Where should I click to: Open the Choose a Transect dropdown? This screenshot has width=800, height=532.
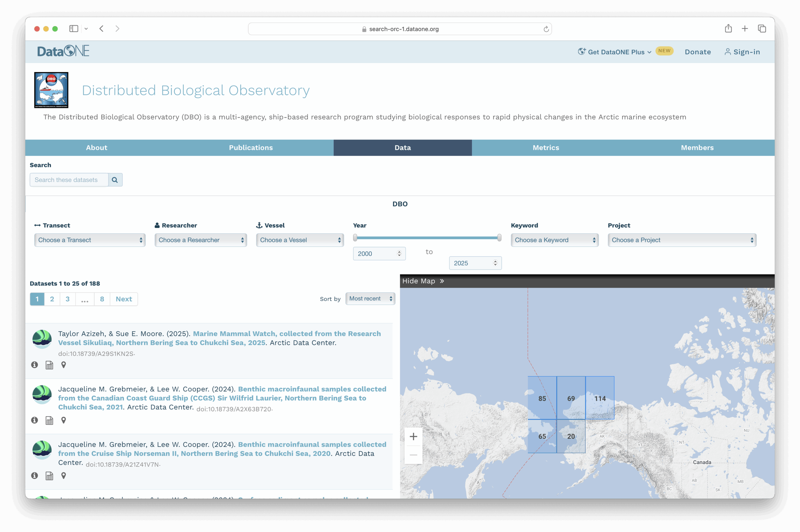coord(90,240)
